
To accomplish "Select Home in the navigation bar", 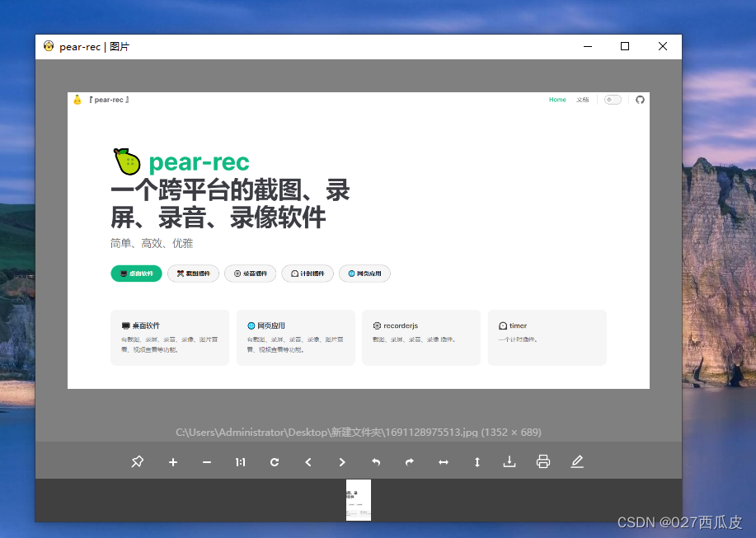I will [x=557, y=99].
